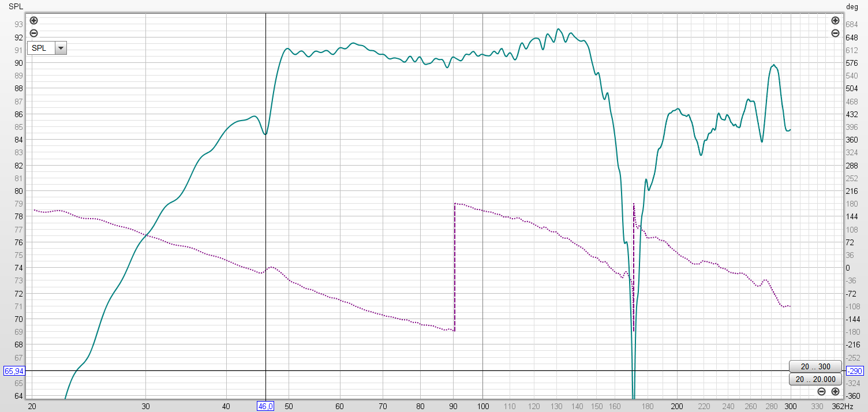Zoom in the deg axis with the top-right plus icon
This screenshot has height=412, width=868.
pyautogui.click(x=835, y=21)
